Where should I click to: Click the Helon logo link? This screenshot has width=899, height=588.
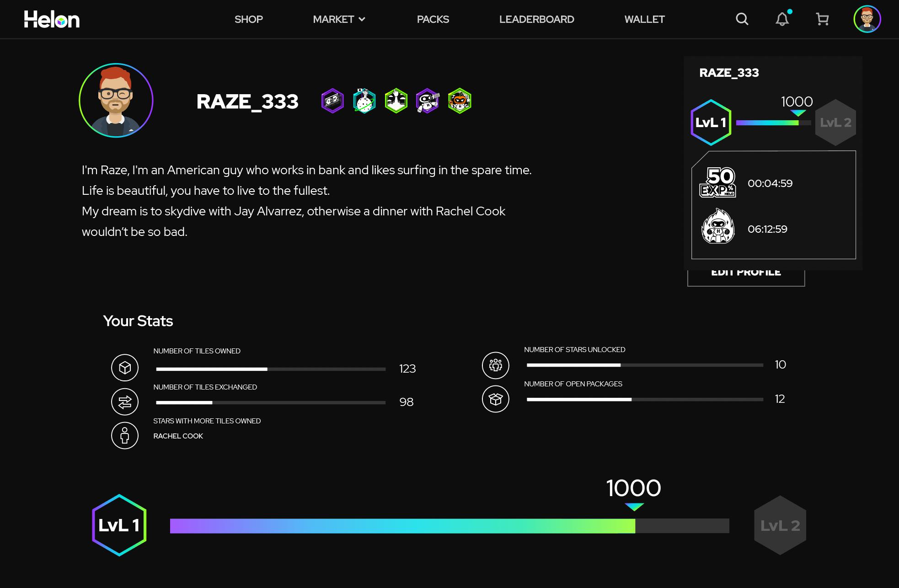pos(52,19)
